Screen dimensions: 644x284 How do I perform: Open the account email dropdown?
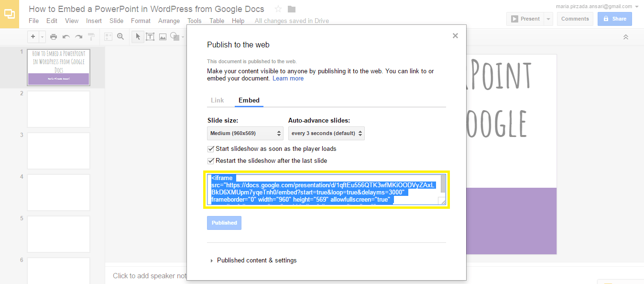tap(597, 6)
